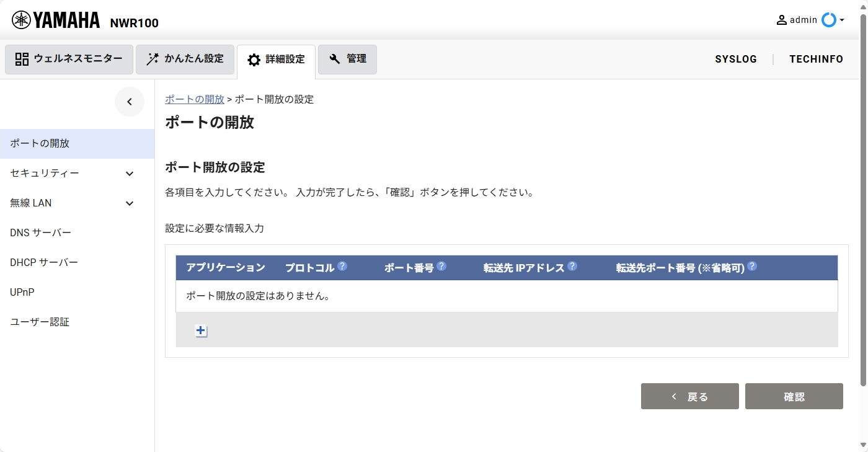Select DHCP サーバー in the sidebar

pyautogui.click(x=44, y=263)
